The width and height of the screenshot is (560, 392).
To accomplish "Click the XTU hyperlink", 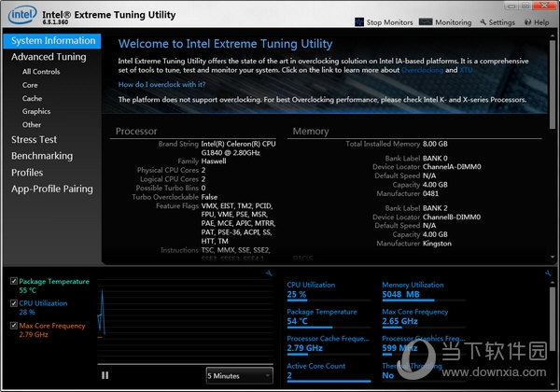I will tap(466, 70).
